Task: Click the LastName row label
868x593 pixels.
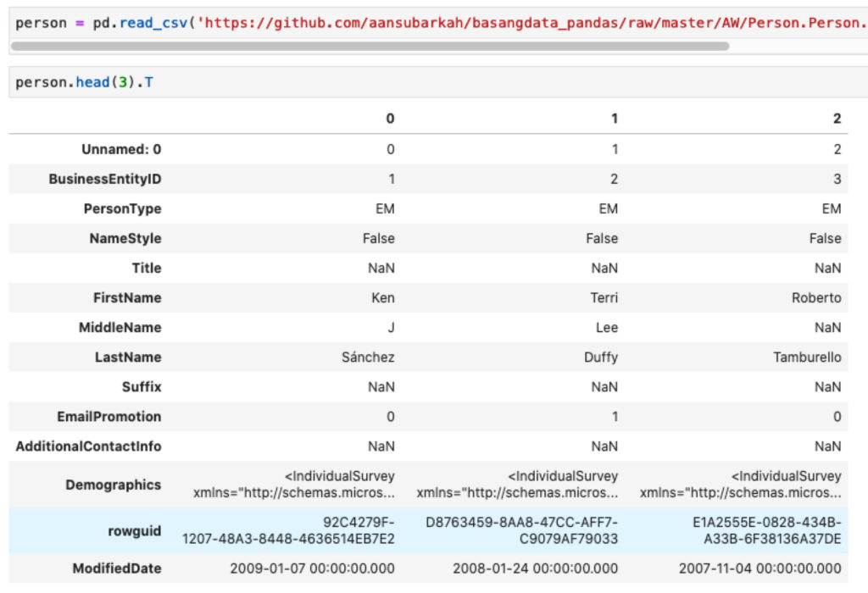Action: [128, 357]
